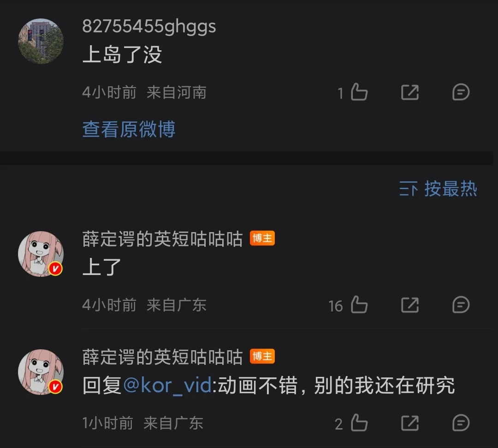The width and height of the screenshot is (498, 448).
Task: Like the 上了 comment with 16 likes
Action: tap(359, 305)
